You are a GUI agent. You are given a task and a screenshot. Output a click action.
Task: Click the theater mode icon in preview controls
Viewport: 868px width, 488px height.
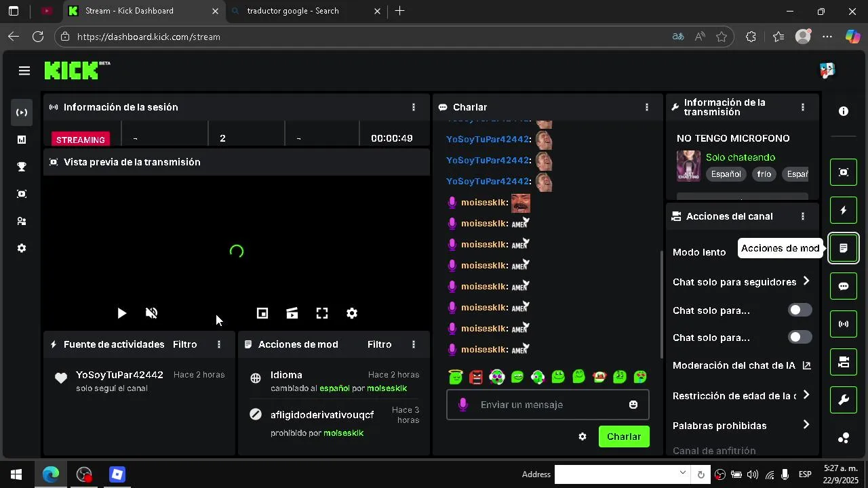[x=292, y=313]
